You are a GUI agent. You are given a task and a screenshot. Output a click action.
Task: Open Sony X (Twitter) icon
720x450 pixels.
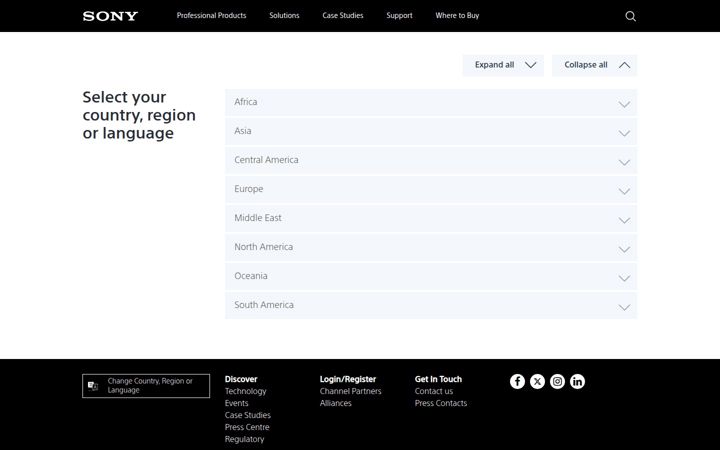537,381
